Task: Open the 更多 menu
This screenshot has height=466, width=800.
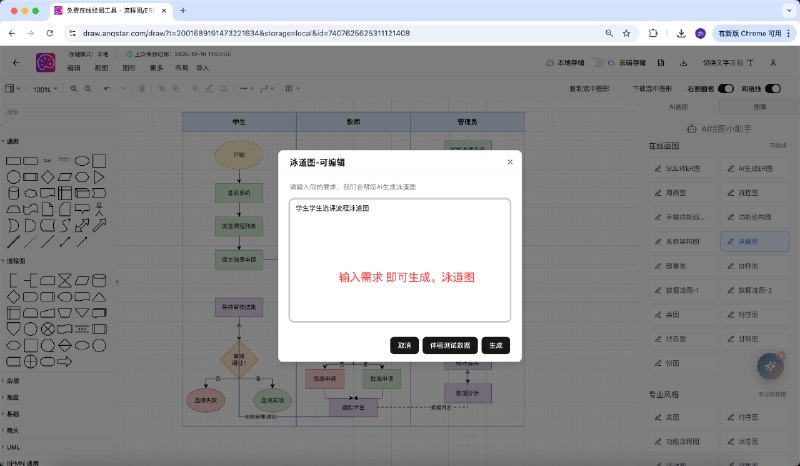Action: (157, 68)
